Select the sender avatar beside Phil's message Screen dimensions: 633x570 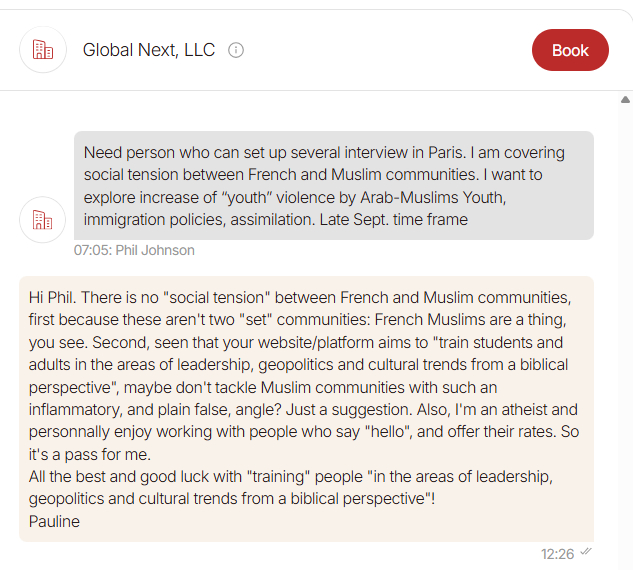tap(43, 219)
